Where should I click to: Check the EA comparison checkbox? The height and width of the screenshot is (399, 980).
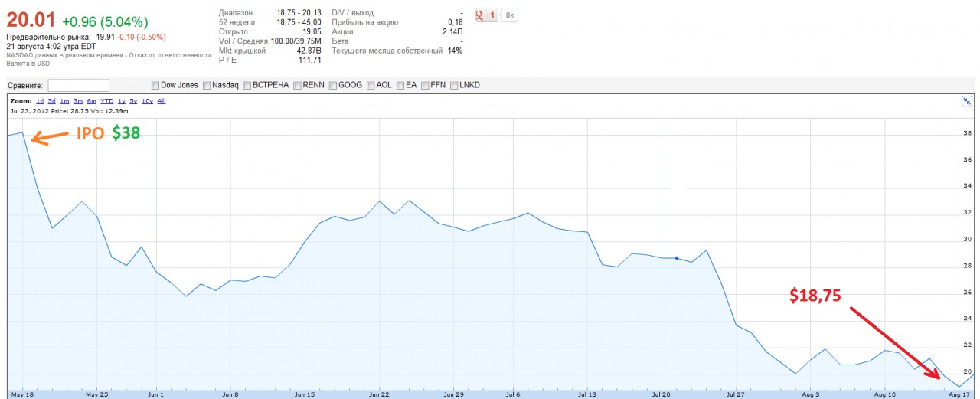[x=400, y=85]
